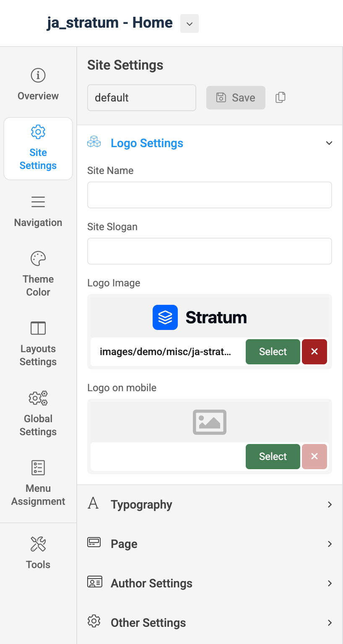Image resolution: width=343 pixels, height=644 pixels.
Task: Click the faded X for Logo on mobile
Action: coord(314,457)
